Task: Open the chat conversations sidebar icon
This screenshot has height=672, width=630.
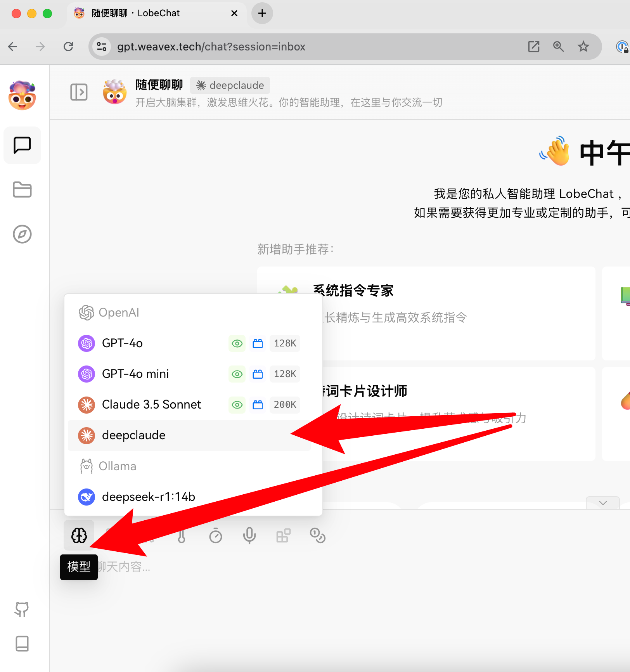Action: [x=22, y=145]
